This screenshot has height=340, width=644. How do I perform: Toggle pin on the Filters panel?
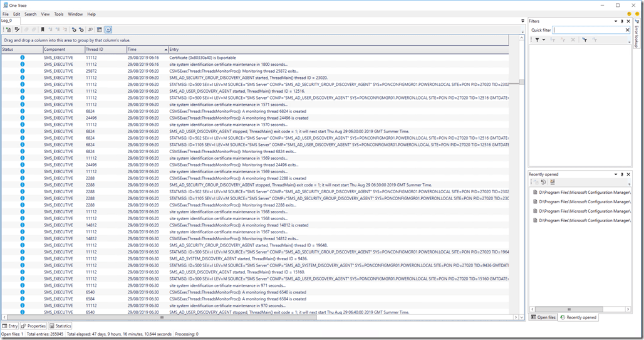click(621, 21)
